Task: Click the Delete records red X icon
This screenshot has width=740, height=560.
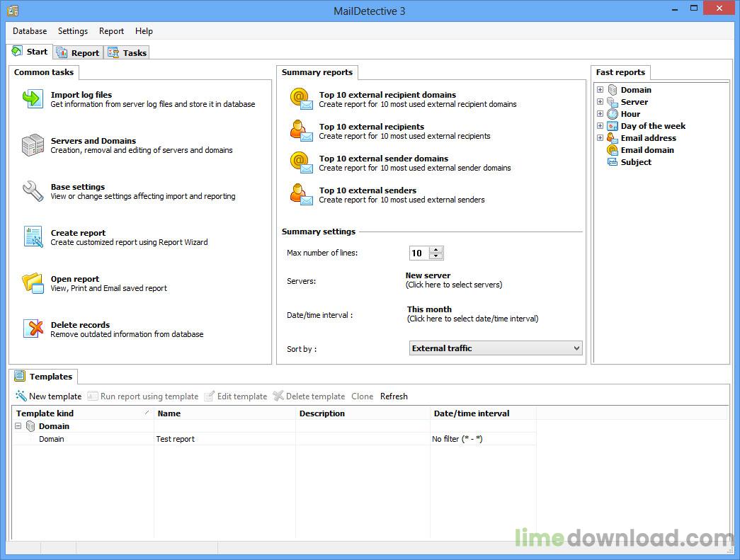Action: point(33,328)
